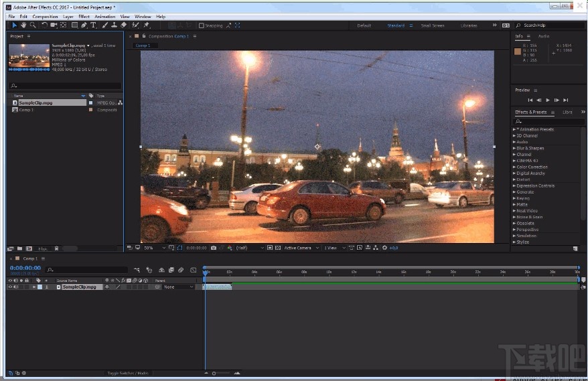Mute SampleClip.mpg layer audio
588x381 pixels.
point(16,287)
